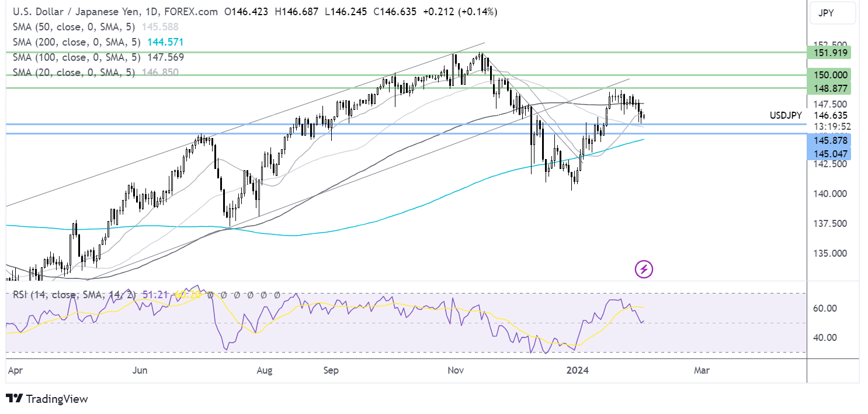Click the Apr label on time axis

(x=16, y=370)
